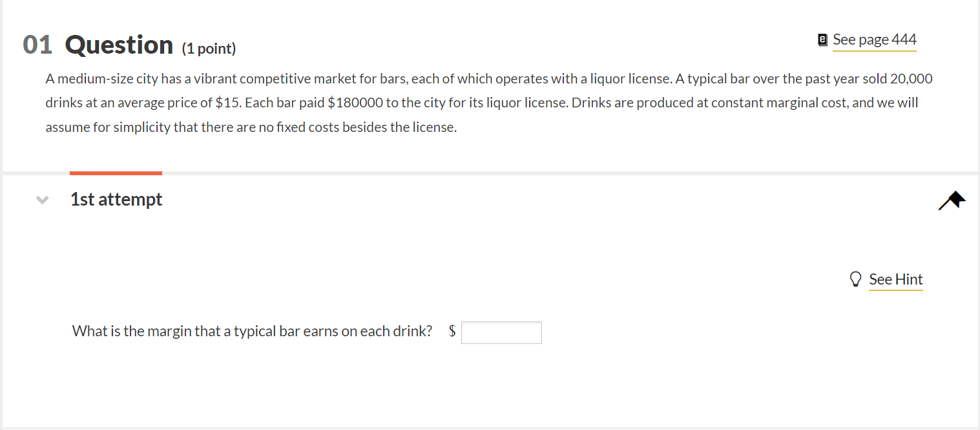Click the Question 01 heading
Image resolution: width=980 pixels, height=430 pixels.
[97, 44]
